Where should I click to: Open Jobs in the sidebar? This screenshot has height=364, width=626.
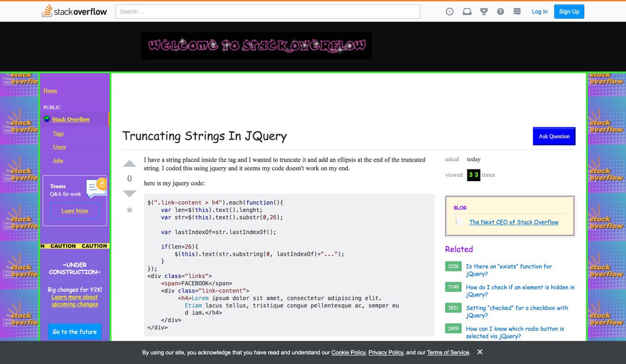[x=58, y=161]
